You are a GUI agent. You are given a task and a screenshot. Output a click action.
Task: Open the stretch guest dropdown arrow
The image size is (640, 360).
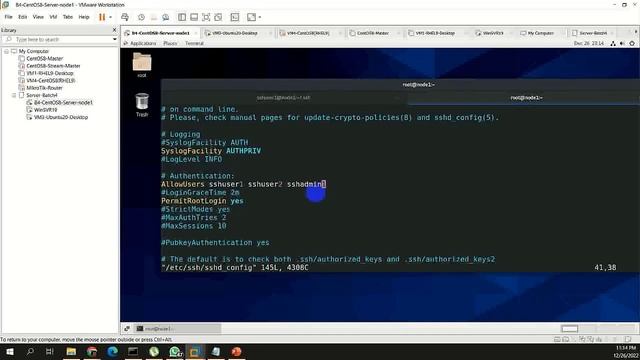pos(260,17)
